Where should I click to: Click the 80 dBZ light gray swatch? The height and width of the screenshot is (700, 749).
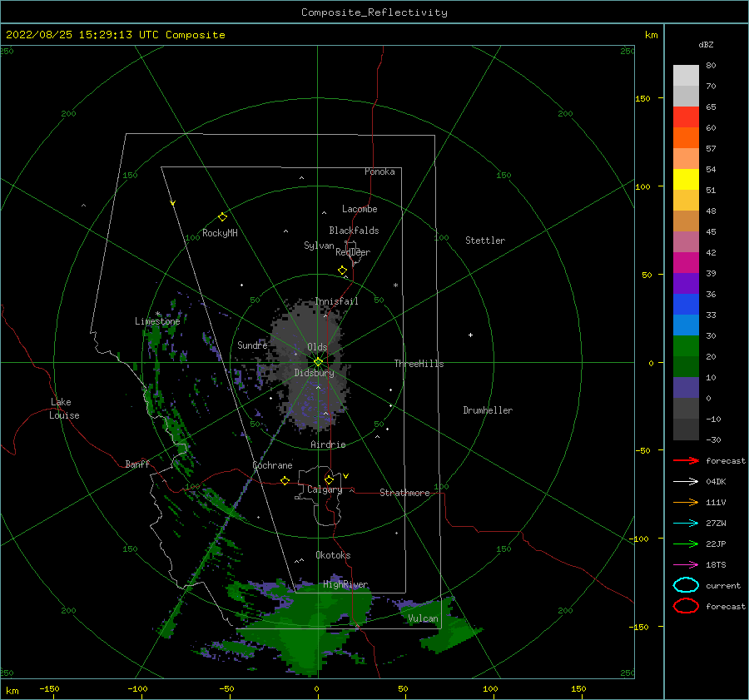pos(686,75)
